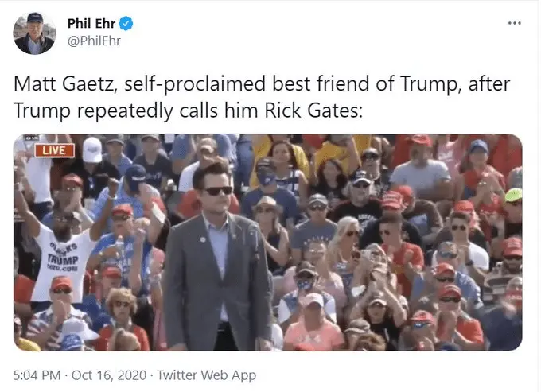Click the Oct 16, 2020 date
Viewport: 541px width, 392px height.
pos(109,375)
